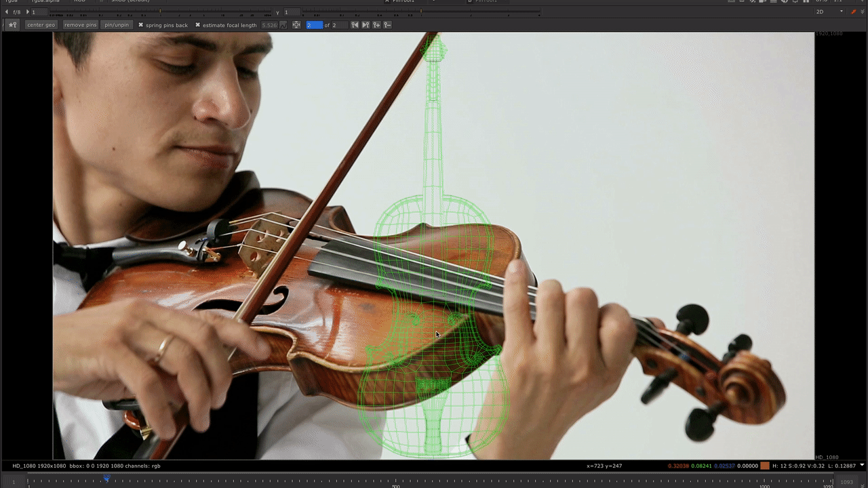This screenshot has height=488, width=868.
Task: Click the remove keyframe icon
Action: coord(387,25)
